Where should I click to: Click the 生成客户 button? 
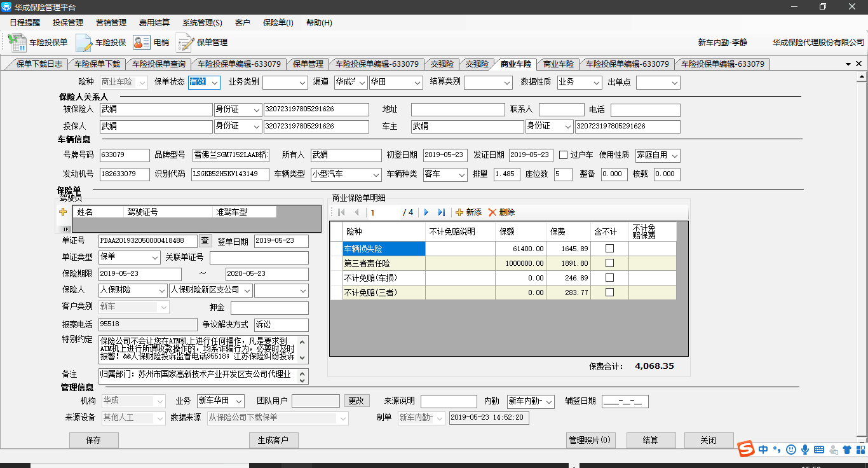[x=273, y=441]
